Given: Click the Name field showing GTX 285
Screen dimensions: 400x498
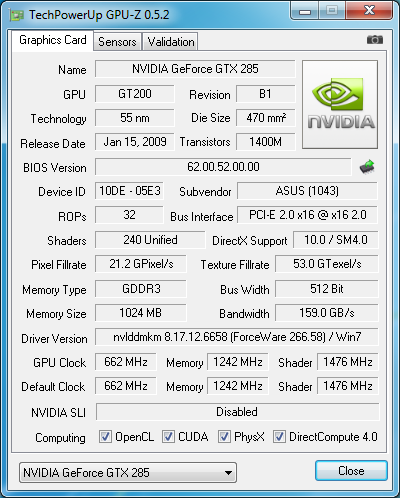Looking at the screenshot, I should click(195, 69).
